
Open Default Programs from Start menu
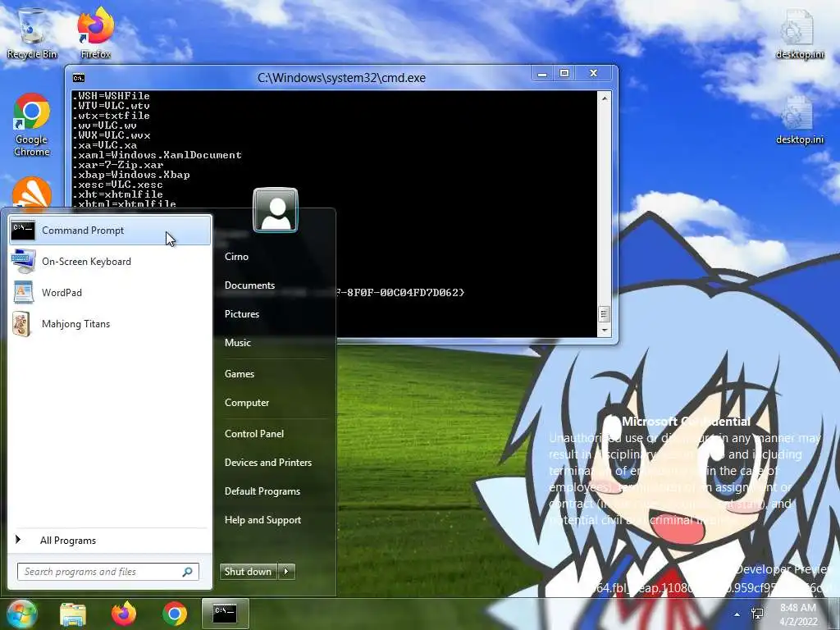point(262,491)
